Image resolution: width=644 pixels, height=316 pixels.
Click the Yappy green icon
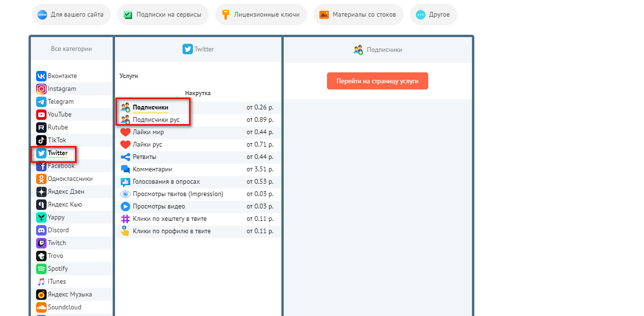click(x=41, y=217)
